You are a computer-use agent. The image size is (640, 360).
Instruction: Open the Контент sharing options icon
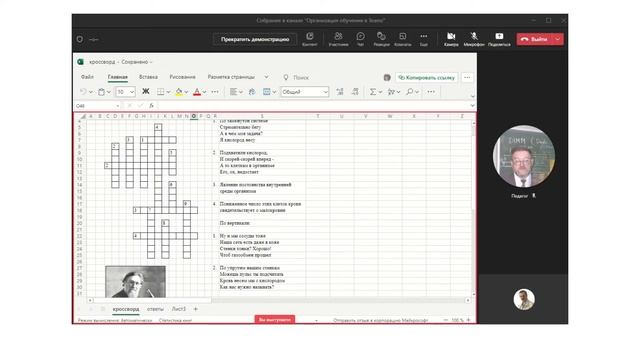[x=309, y=39]
